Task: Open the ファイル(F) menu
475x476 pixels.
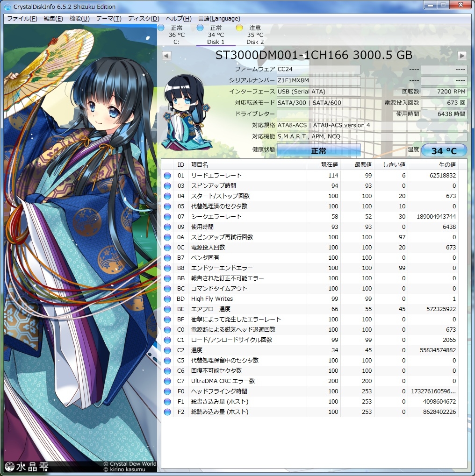Action: (22, 19)
